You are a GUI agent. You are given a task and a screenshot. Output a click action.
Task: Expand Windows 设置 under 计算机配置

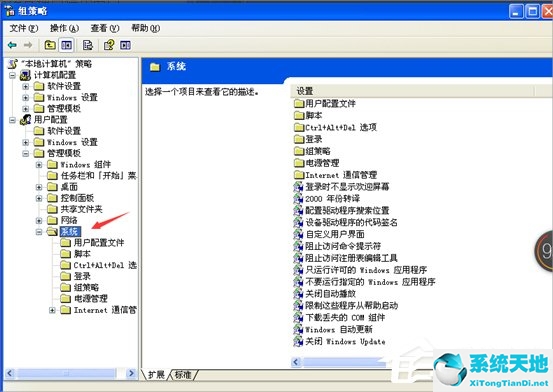[x=25, y=98]
